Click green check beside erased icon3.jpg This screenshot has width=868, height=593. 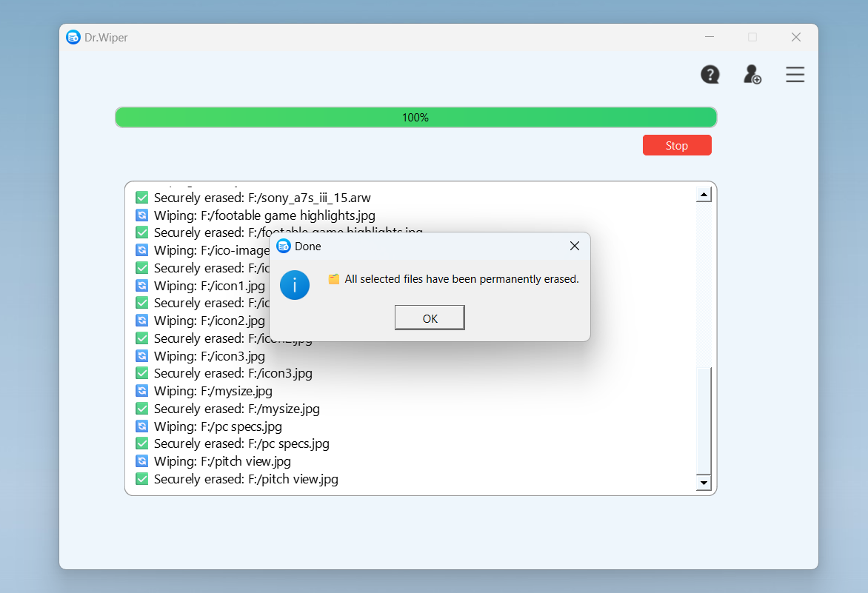tap(142, 373)
